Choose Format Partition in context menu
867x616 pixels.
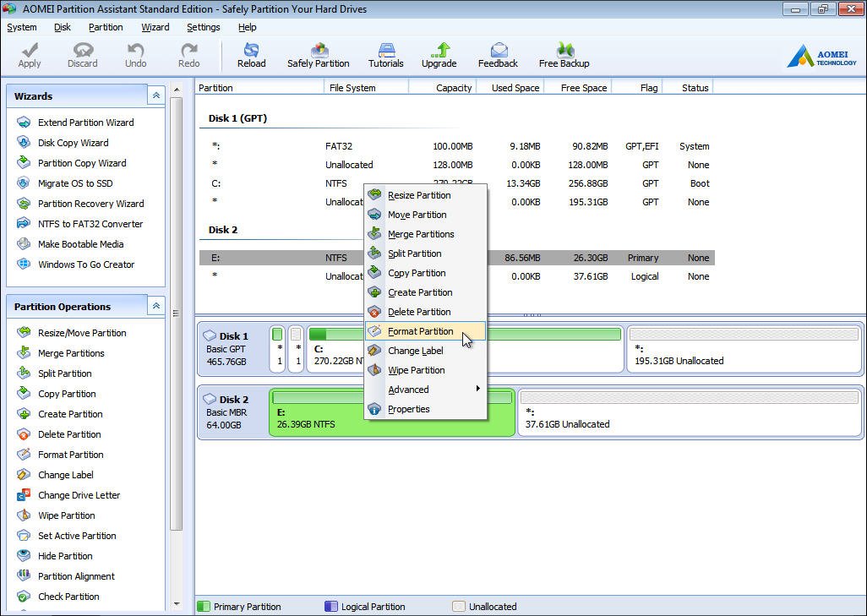click(420, 331)
